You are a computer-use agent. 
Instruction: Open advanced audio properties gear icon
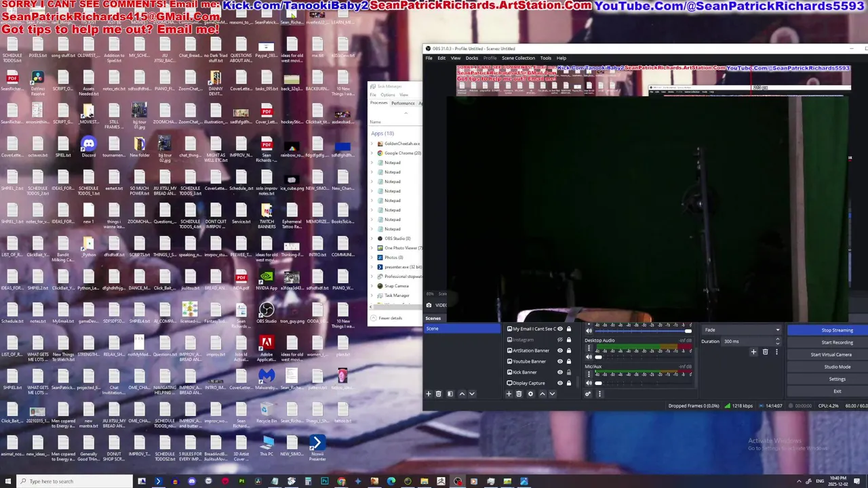click(x=588, y=394)
